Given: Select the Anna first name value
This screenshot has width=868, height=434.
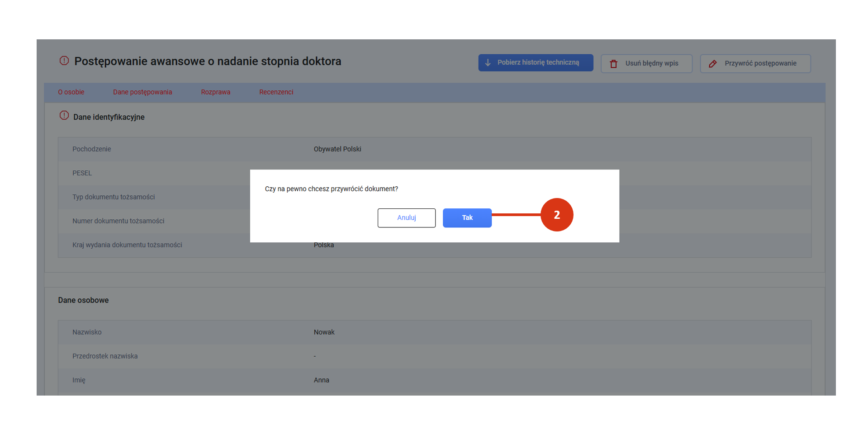Looking at the screenshot, I should (x=321, y=380).
